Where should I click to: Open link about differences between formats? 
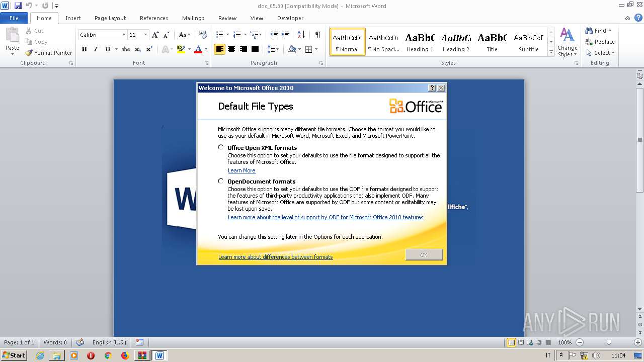[x=276, y=257]
